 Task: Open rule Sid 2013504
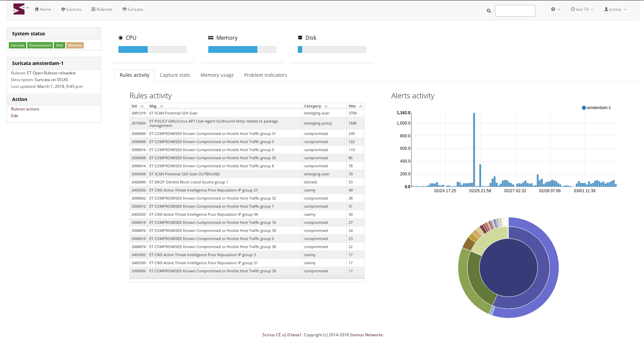(139, 123)
